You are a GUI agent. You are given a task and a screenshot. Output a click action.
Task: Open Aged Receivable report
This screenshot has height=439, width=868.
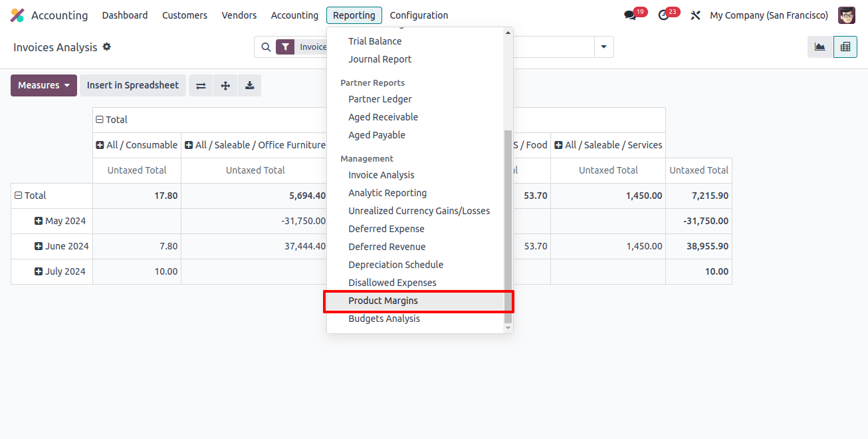coord(415,117)
